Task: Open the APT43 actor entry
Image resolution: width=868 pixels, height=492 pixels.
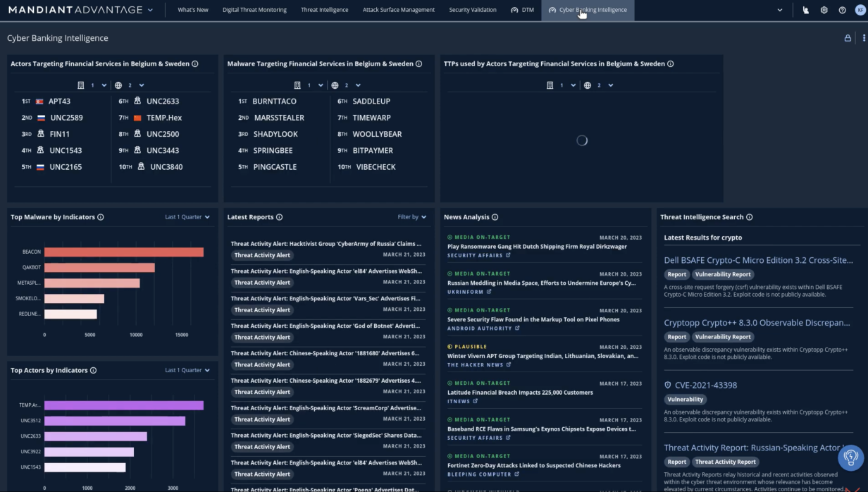Action: tap(59, 102)
